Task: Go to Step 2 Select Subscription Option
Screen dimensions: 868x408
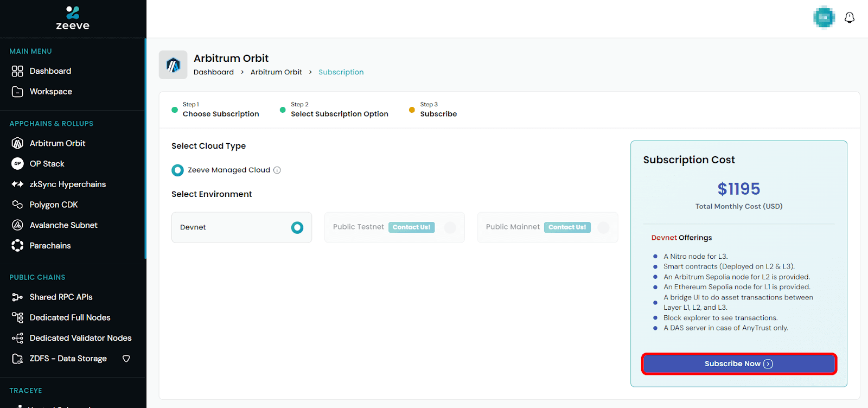Action: click(x=334, y=110)
